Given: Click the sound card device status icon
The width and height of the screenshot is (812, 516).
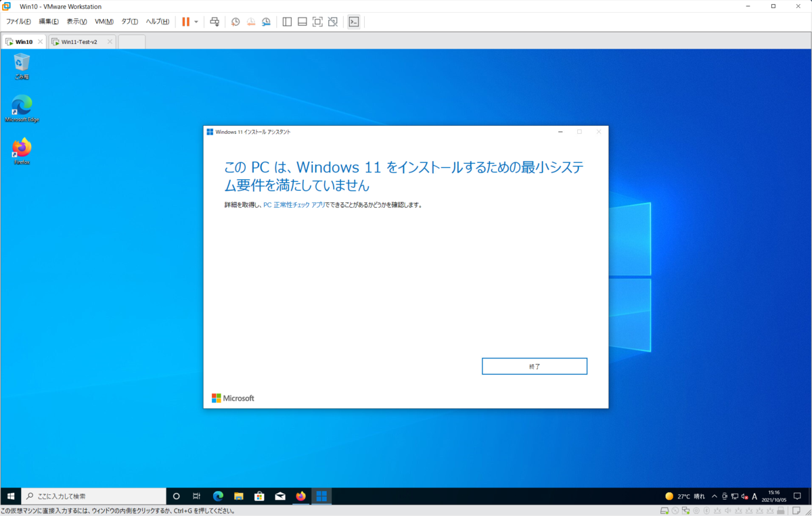Looking at the screenshot, I should 727,511.
